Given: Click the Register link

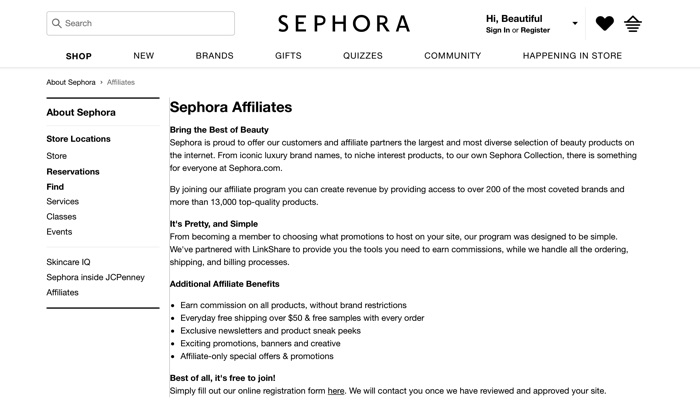Looking at the screenshot, I should point(535,30).
